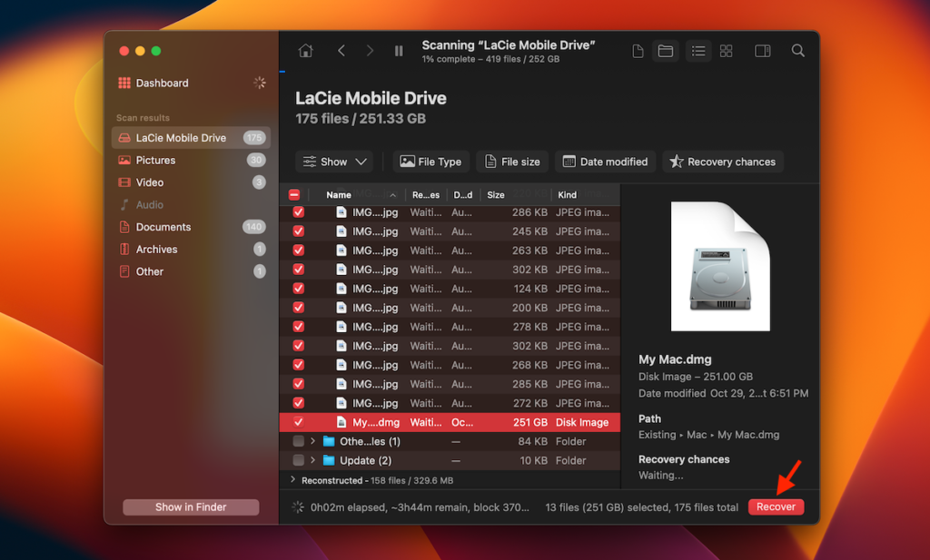
Task: Select Documents in the sidebar
Action: 163,227
